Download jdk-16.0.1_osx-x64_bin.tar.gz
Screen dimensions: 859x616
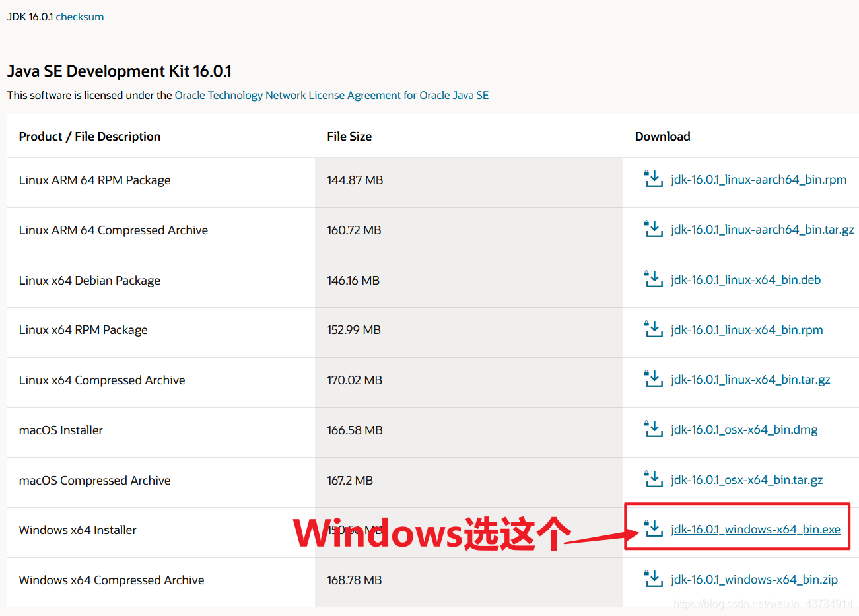coord(747,480)
